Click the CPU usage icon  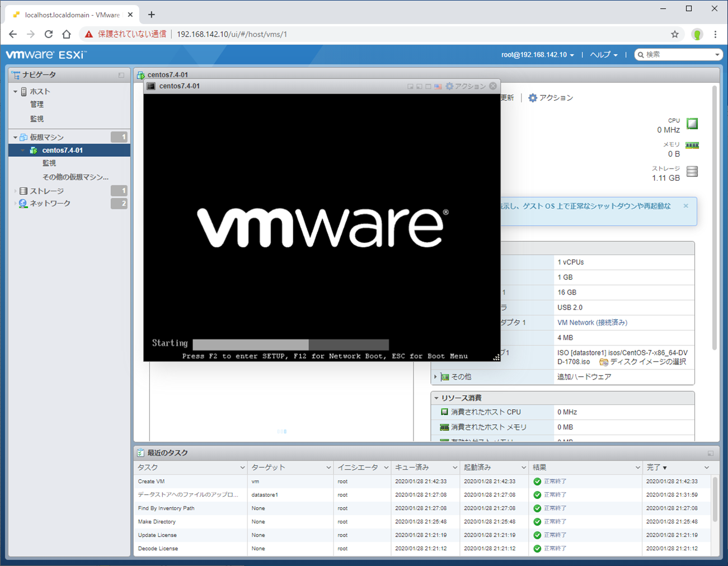point(692,124)
